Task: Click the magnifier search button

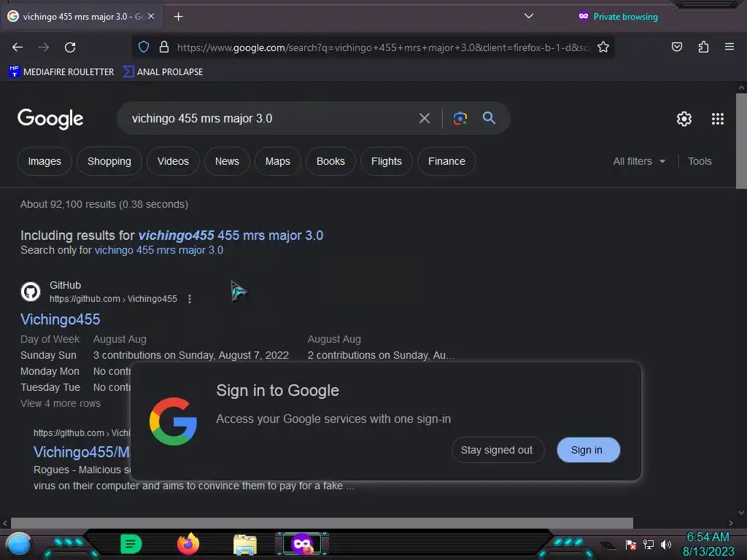Action: [x=489, y=117]
